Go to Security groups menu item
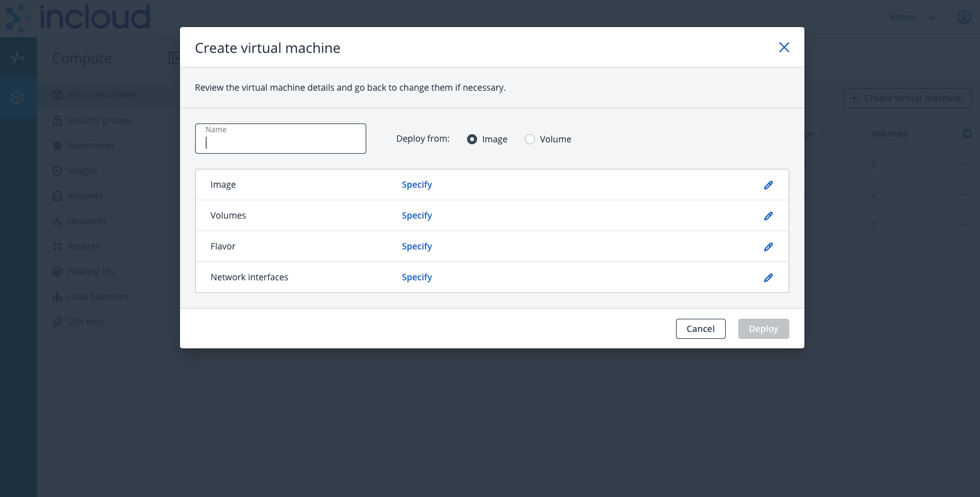The height and width of the screenshot is (497, 980). 99,120
